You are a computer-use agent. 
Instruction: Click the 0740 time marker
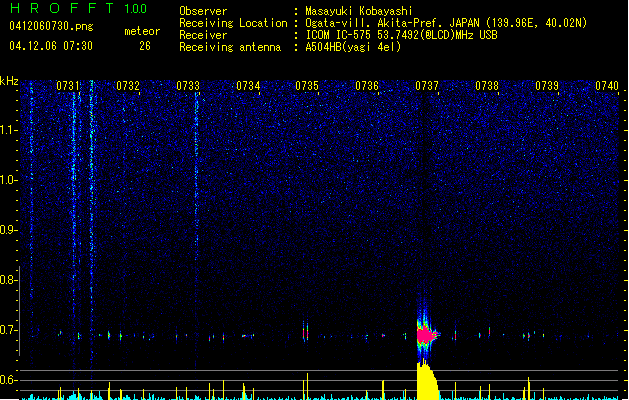point(607,86)
